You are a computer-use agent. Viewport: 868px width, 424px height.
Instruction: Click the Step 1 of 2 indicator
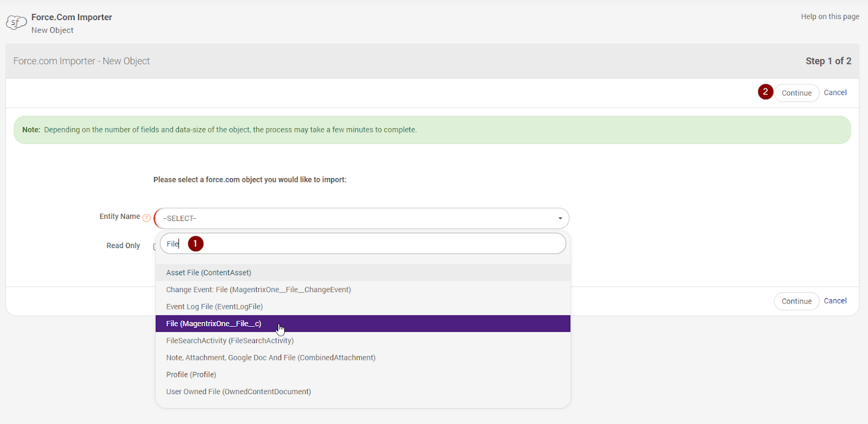click(828, 61)
